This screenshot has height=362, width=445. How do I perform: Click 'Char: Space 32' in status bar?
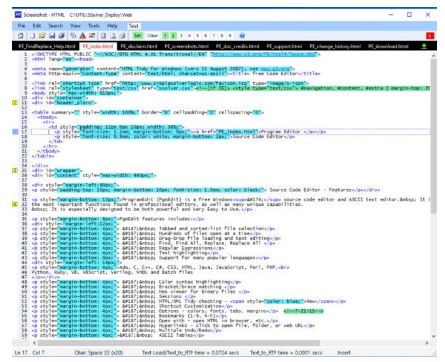[x=98, y=352]
